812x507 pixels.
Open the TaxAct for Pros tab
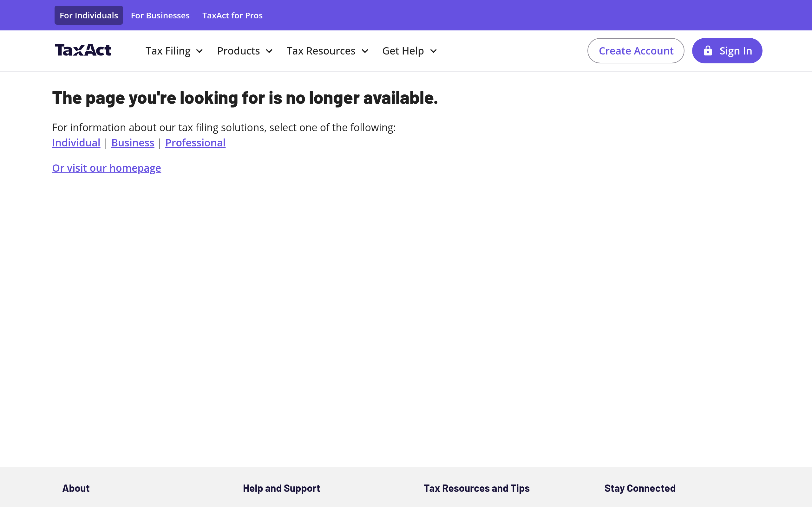(x=232, y=16)
